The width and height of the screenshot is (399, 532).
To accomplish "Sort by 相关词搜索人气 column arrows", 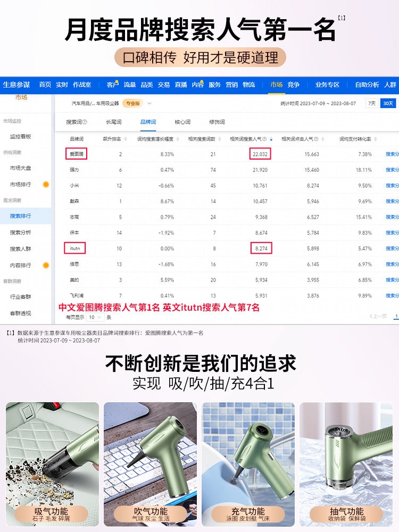I will pos(271,139).
